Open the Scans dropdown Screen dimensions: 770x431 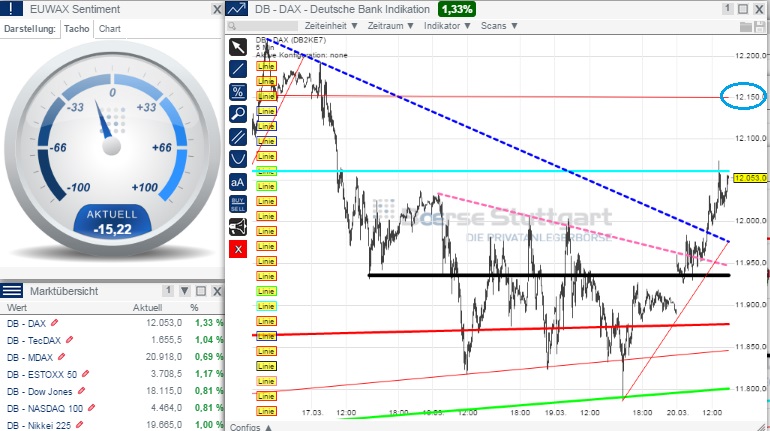499,26
